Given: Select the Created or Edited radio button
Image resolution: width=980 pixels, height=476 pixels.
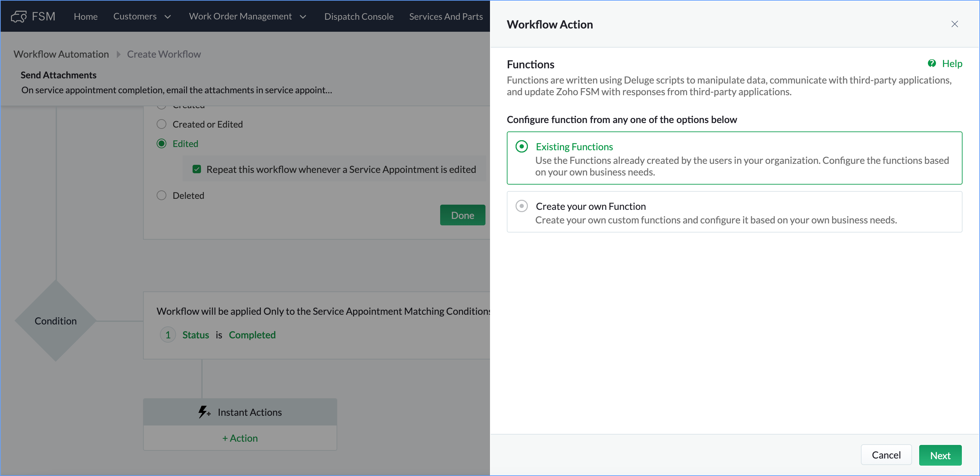Looking at the screenshot, I should click(x=162, y=124).
